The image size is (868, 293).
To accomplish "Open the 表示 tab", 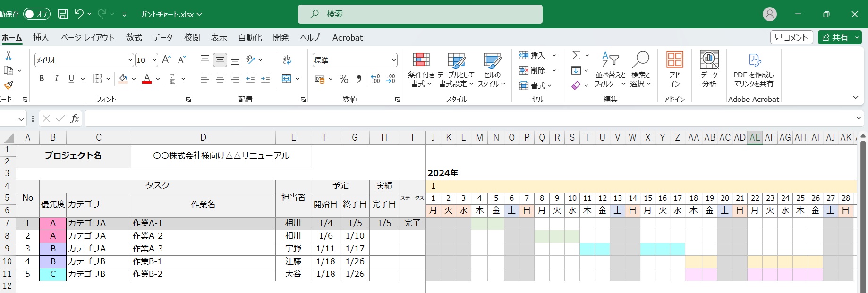I will coord(219,37).
